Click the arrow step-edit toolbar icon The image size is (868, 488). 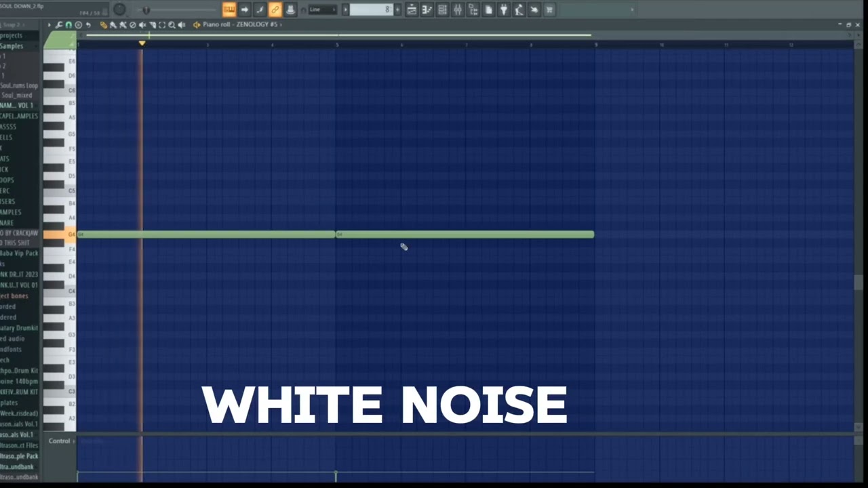[x=245, y=9]
